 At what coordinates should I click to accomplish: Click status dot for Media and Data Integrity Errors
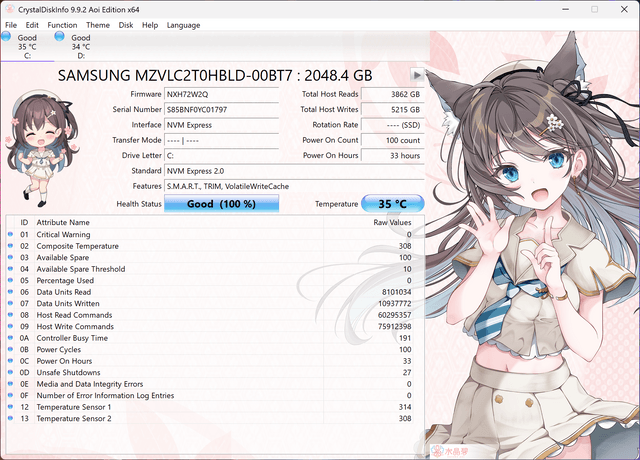point(10,384)
